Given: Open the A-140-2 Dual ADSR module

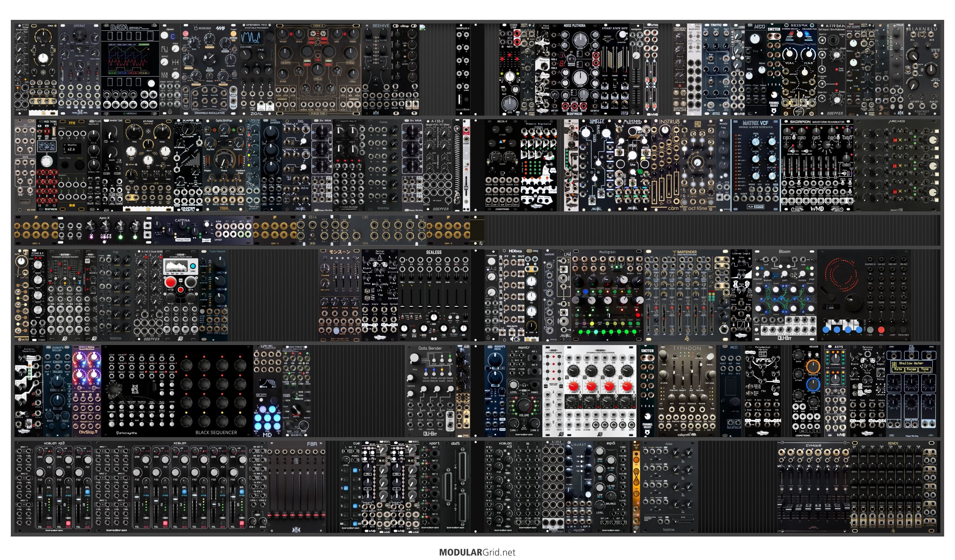Looking at the screenshot, I should (x=149, y=295).
